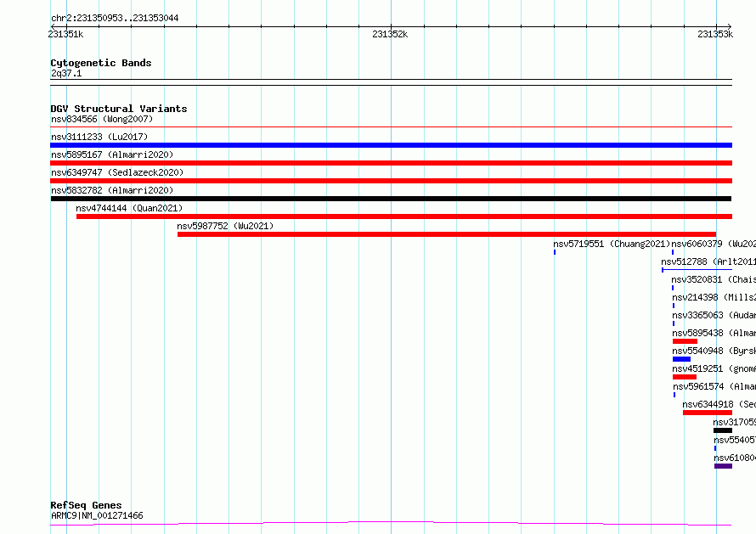
Task: Select the red nsv4744144 variant bar
Action: [x=404, y=216]
